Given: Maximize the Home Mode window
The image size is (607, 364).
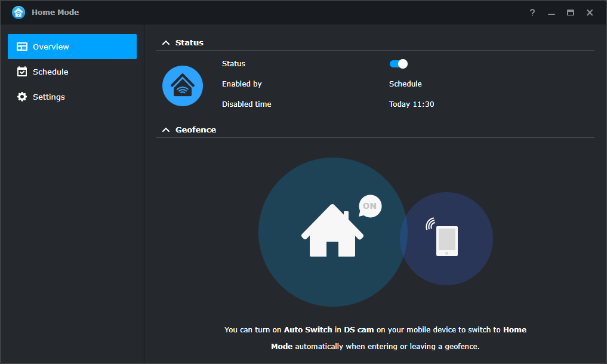Looking at the screenshot, I should pos(570,13).
